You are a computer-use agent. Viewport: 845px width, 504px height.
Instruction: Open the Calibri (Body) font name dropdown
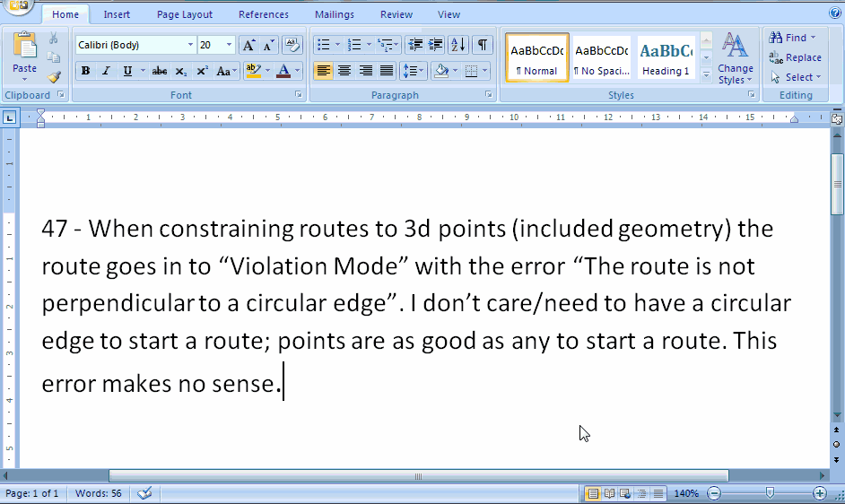point(190,45)
